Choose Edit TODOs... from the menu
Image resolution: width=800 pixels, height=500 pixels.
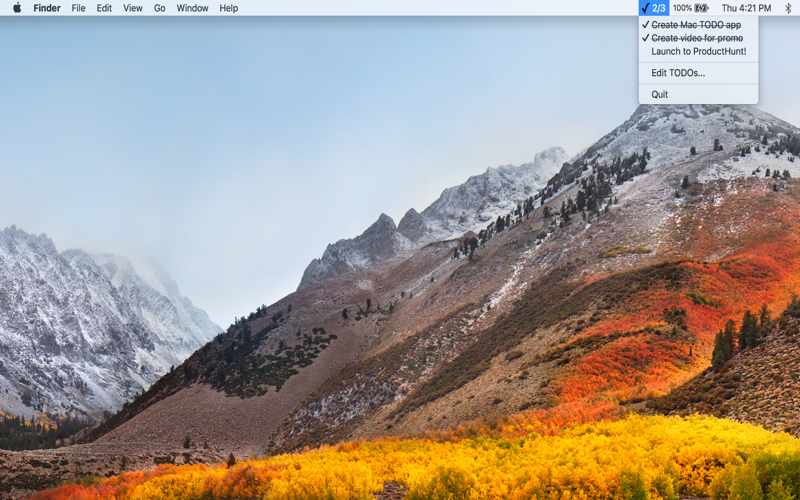[x=678, y=73]
